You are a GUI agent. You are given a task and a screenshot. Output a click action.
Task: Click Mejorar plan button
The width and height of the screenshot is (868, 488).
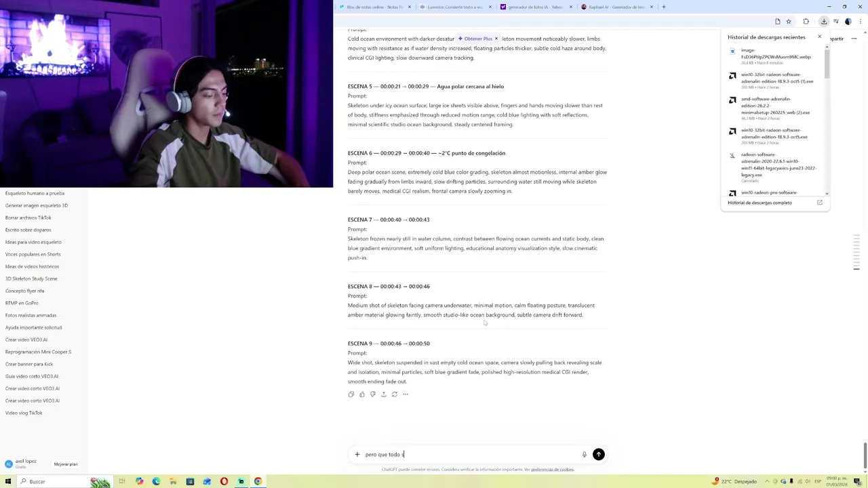66,464
